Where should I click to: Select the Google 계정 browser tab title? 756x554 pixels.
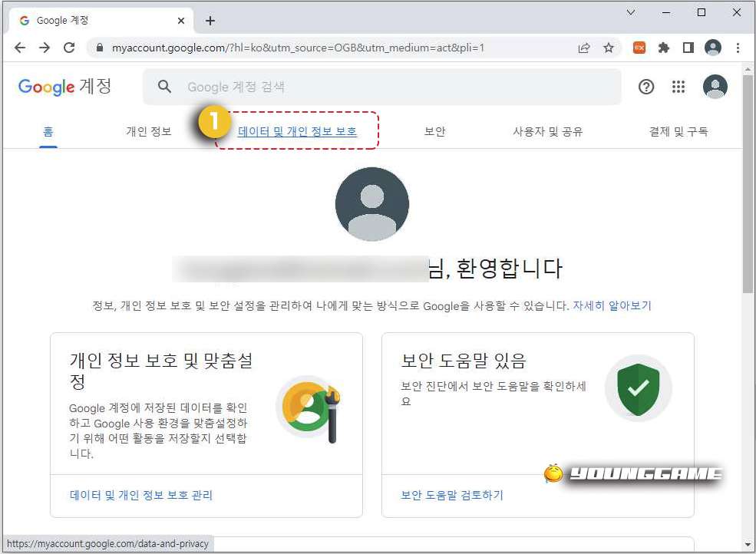tap(62, 20)
